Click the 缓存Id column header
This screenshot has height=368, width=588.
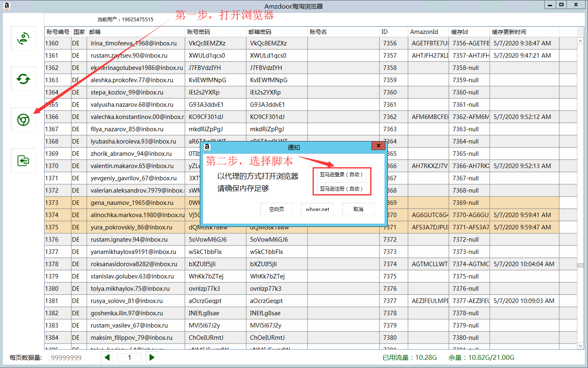[470, 32]
